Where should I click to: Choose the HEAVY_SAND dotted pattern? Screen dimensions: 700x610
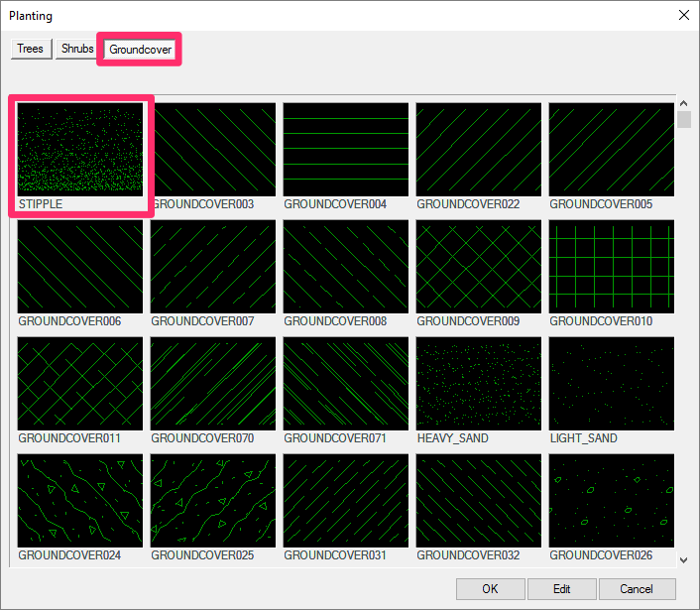point(479,384)
